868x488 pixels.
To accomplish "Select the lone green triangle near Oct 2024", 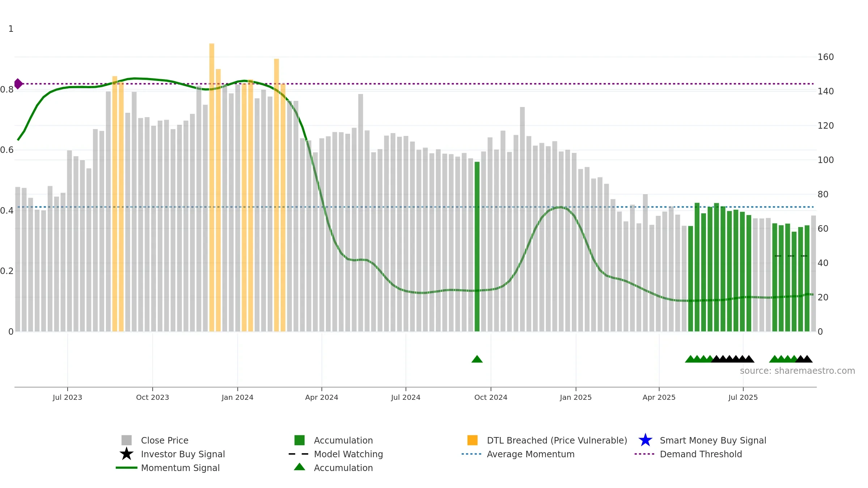I will [477, 359].
